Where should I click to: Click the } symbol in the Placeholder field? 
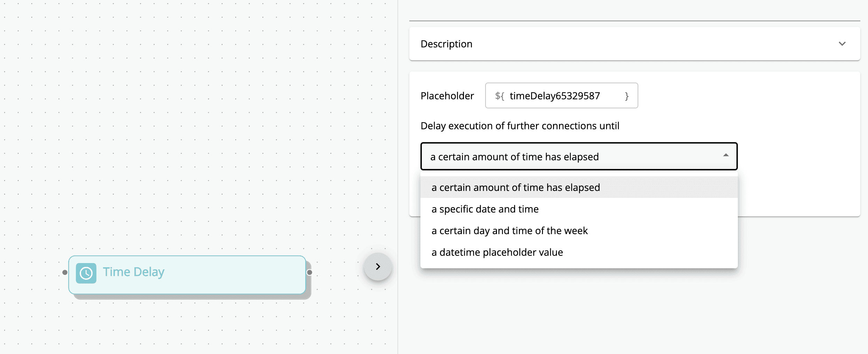627,96
